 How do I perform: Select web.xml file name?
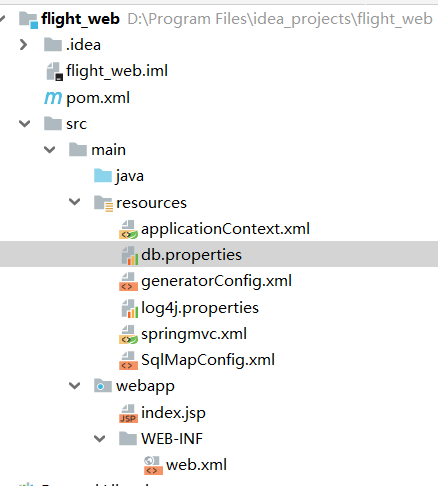197,465
